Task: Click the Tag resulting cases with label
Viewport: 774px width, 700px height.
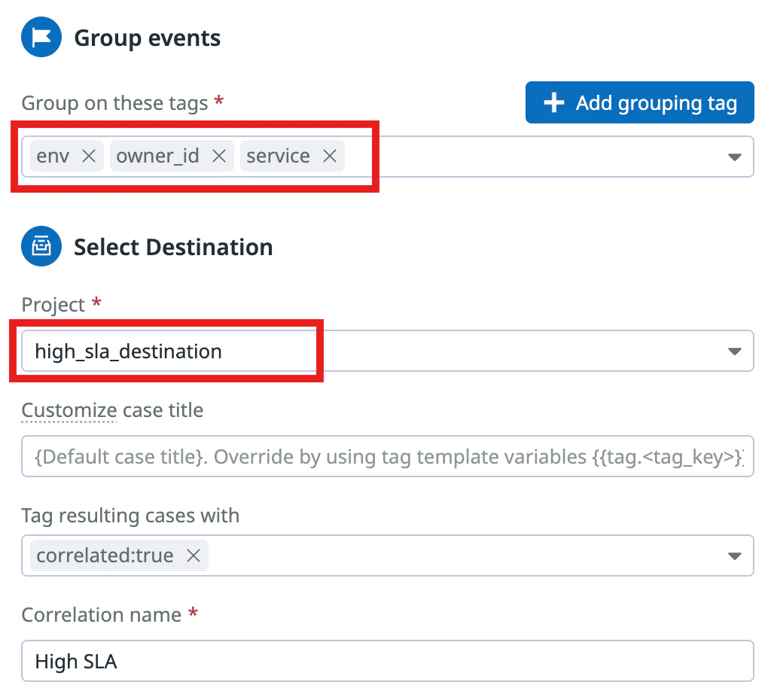Action: coord(130,516)
